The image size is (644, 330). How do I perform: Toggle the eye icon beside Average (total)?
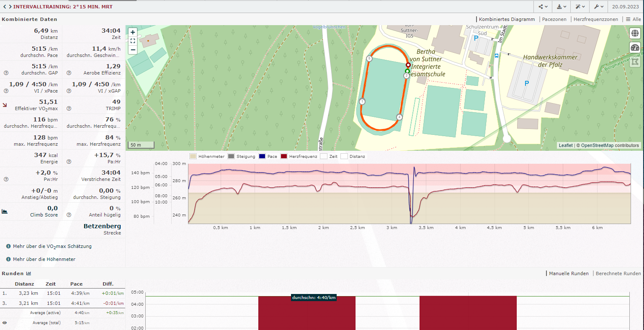5,323
